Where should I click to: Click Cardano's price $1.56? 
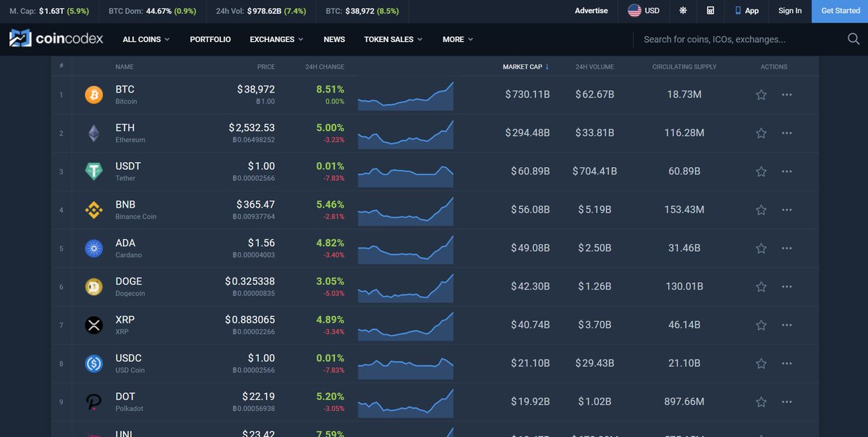[x=261, y=243]
